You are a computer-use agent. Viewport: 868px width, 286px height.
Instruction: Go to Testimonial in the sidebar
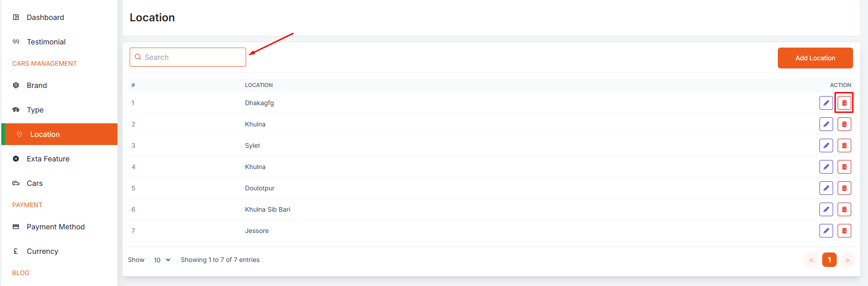tap(46, 42)
